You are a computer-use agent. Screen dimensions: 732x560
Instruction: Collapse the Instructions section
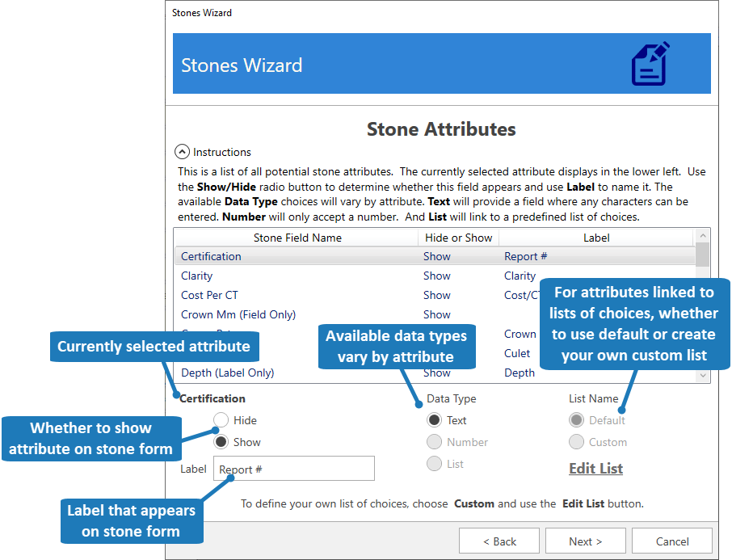pos(183,152)
